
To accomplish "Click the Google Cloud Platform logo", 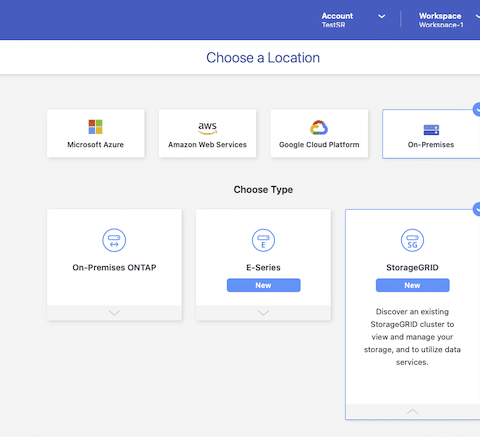I will click(319, 128).
